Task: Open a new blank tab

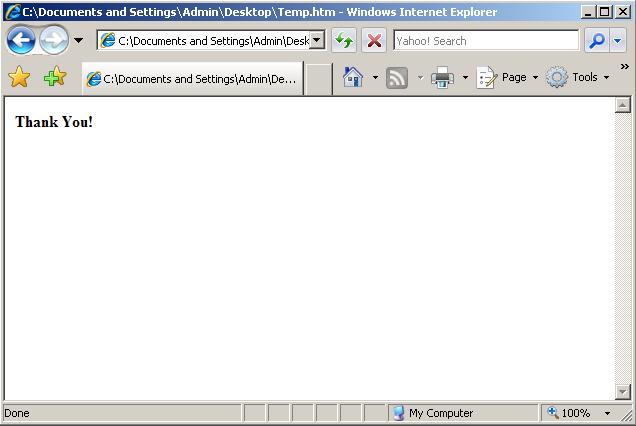Action: 318,79
